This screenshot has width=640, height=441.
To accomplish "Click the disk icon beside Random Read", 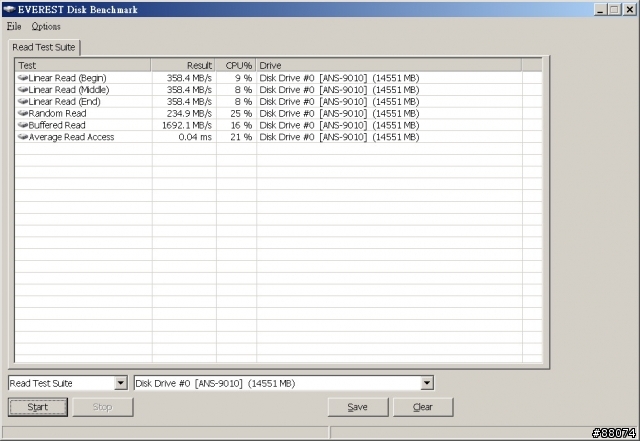I will click(x=23, y=113).
